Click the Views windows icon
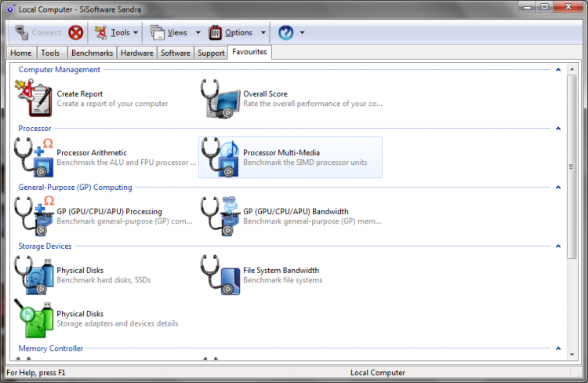 pyautogui.click(x=157, y=33)
